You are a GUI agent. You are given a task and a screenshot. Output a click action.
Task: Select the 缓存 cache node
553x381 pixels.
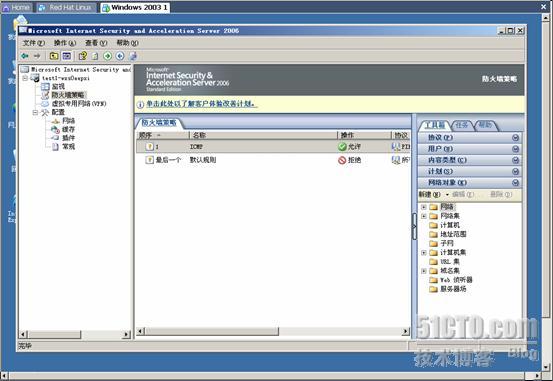pos(68,129)
